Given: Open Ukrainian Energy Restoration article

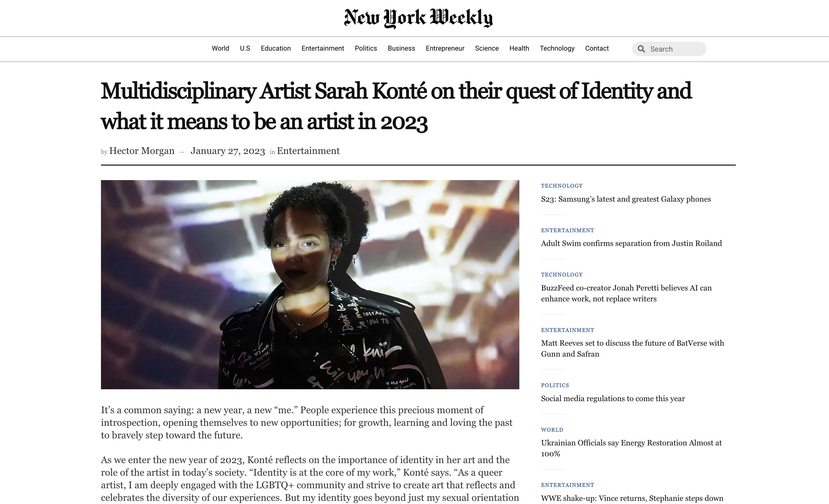Looking at the screenshot, I should pyautogui.click(x=631, y=448).
